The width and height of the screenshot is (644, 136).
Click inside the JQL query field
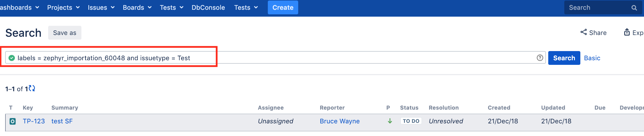[x=275, y=58]
